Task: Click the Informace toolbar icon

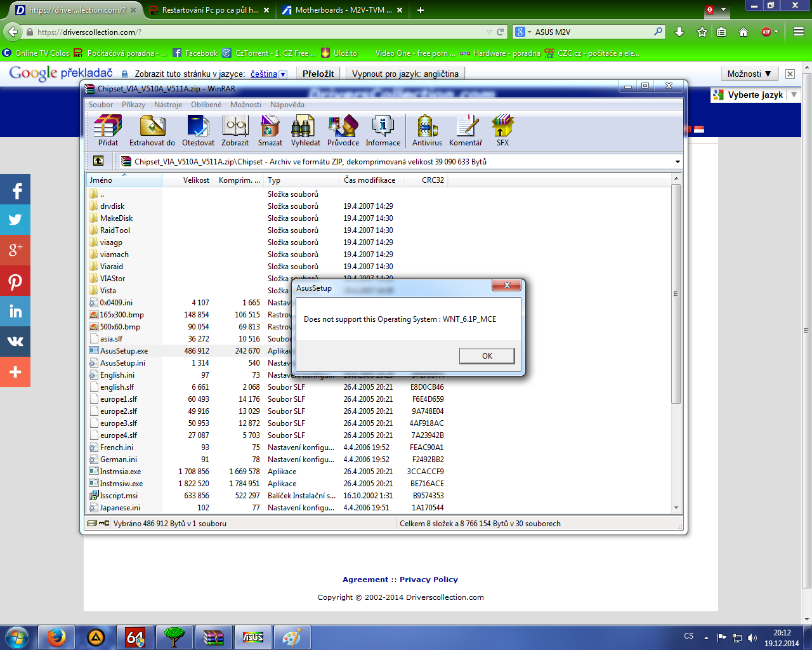Action: pos(383,131)
